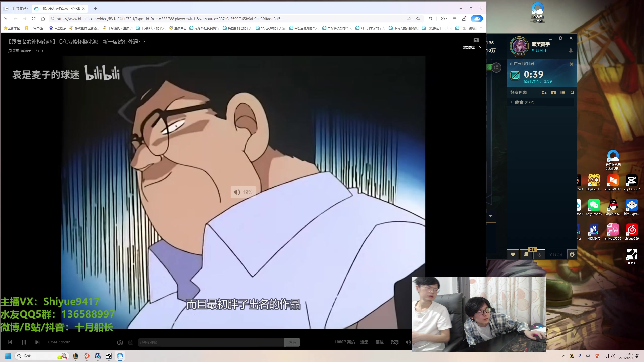
Task: Click the League party members round icon
Action: [x=496, y=67]
